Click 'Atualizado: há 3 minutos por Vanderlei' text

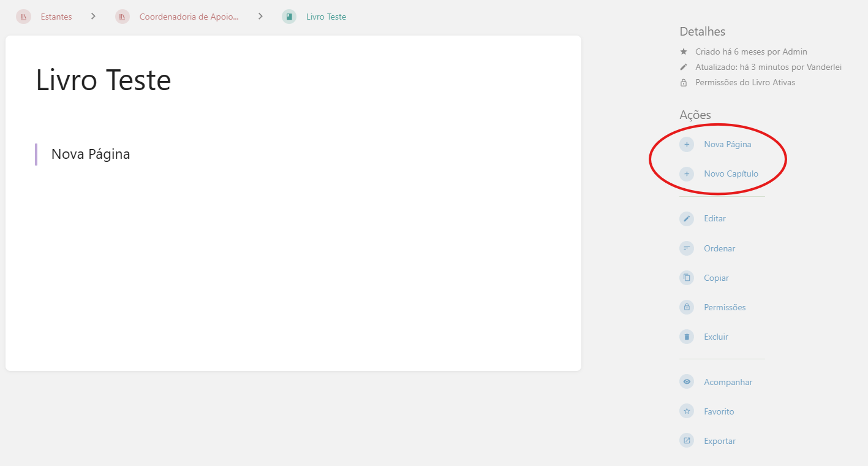768,67
